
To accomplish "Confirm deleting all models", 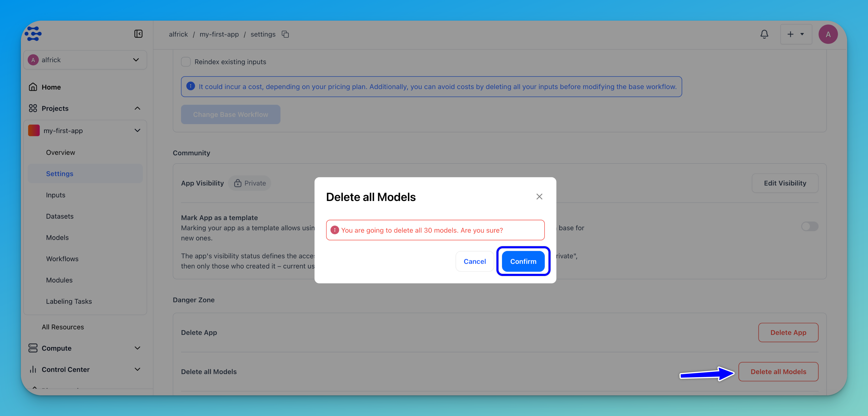I will 523,261.
